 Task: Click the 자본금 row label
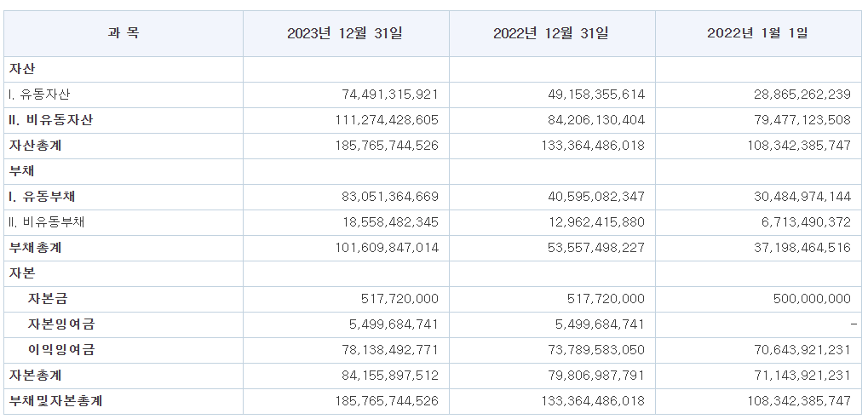(48, 299)
